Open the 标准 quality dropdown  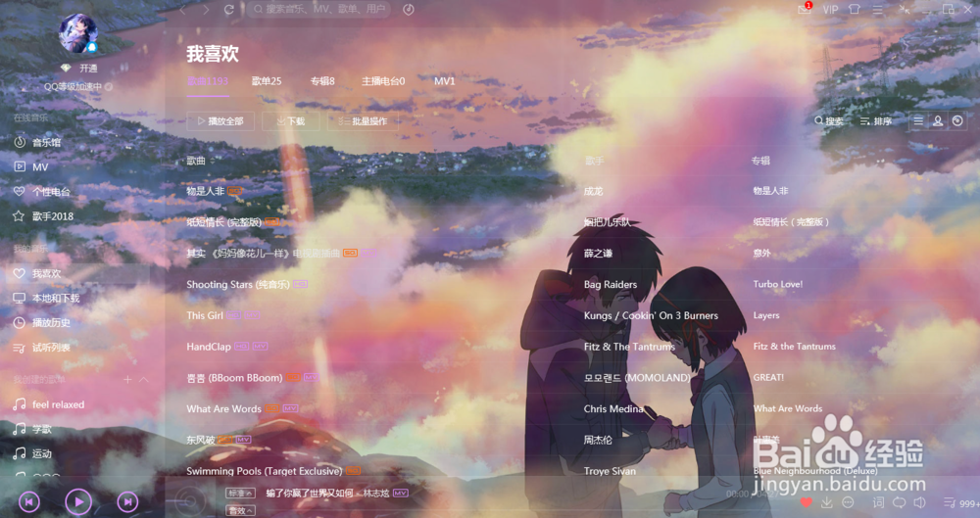click(241, 494)
